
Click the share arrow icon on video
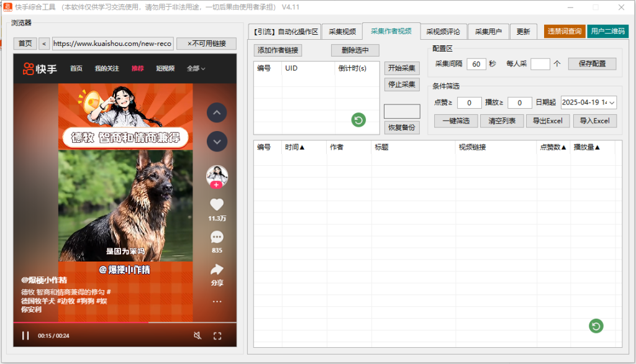pyautogui.click(x=217, y=270)
